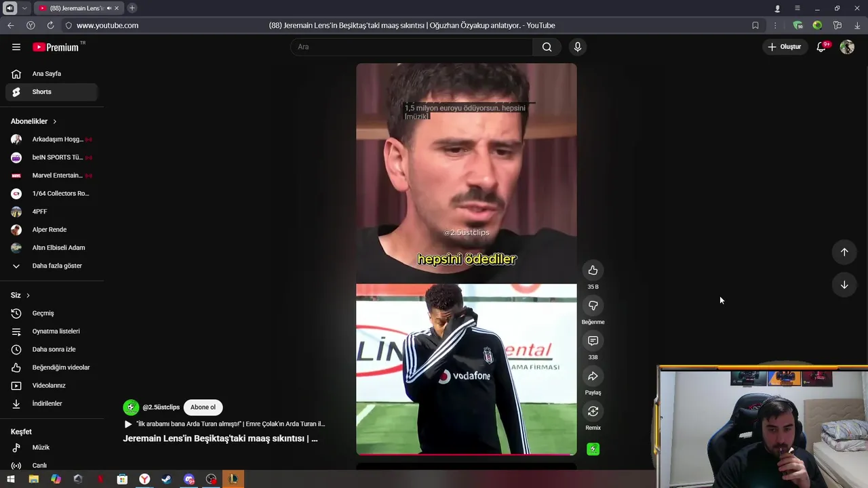Expand Abonelikler section arrow
Image resolution: width=868 pixels, height=488 pixels.
[54, 121]
